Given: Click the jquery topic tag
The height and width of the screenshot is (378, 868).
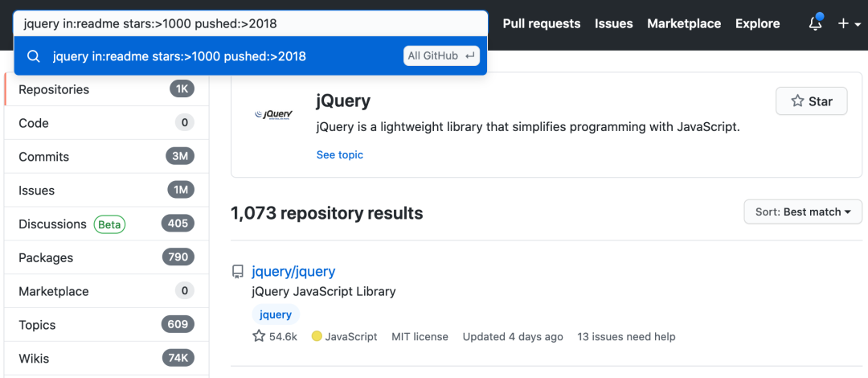Looking at the screenshot, I should [x=276, y=314].
